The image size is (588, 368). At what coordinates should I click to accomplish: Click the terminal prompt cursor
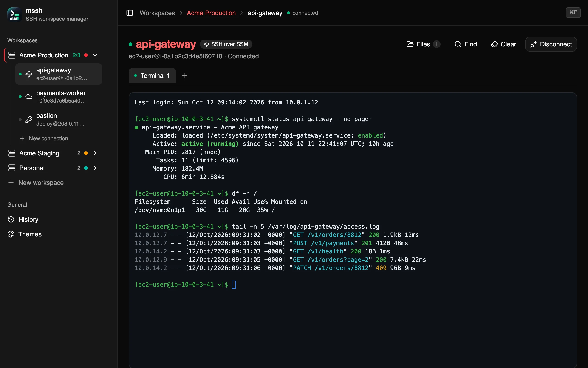pyautogui.click(x=234, y=284)
